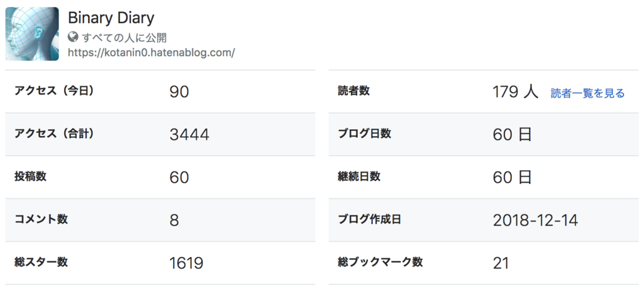This screenshot has height=291, width=644.
Task: Click the 読者数 count 179 人
Action: (x=515, y=92)
